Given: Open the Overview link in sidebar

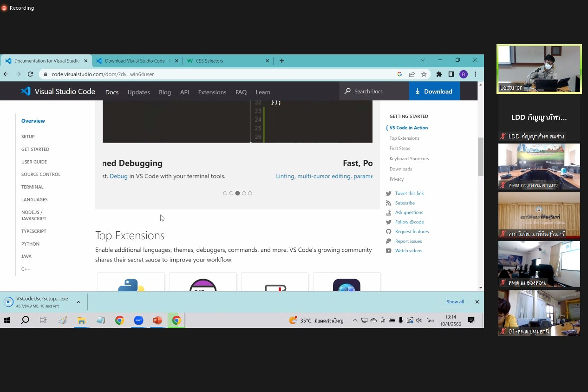Looking at the screenshot, I should pyautogui.click(x=33, y=121).
